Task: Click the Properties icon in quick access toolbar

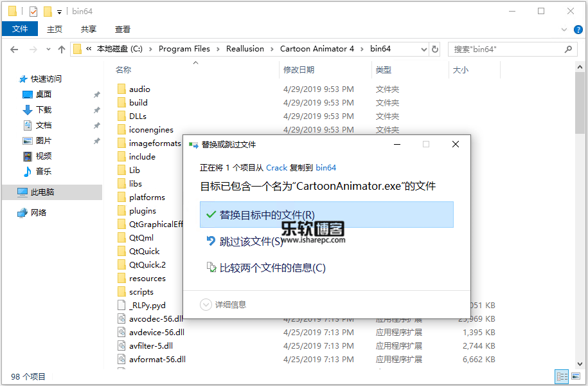Action: (33, 12)
